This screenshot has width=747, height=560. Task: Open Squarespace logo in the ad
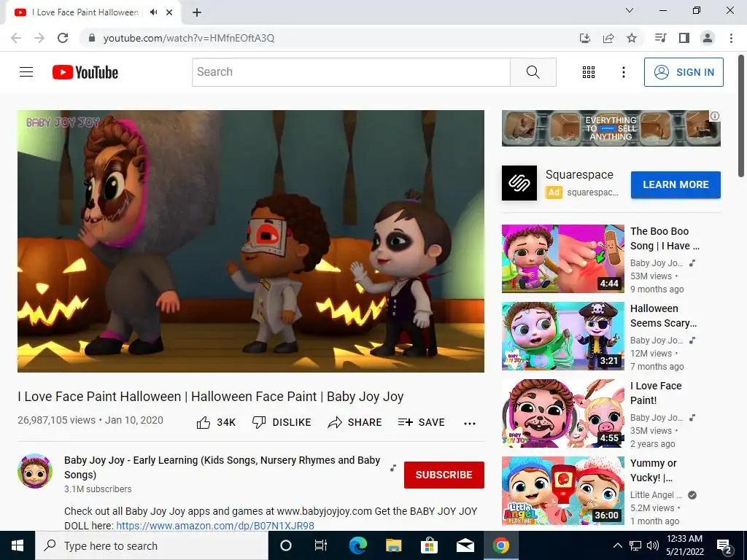point(519,183)
